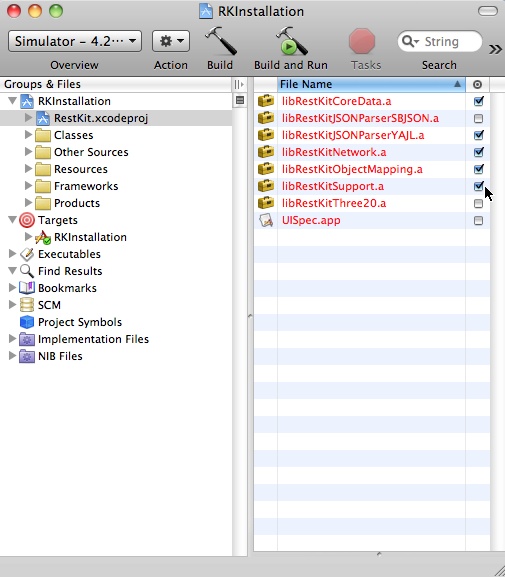
Task: Click the Bookmarks book icon
Action: pyautogui.click(x=27, y=288)
